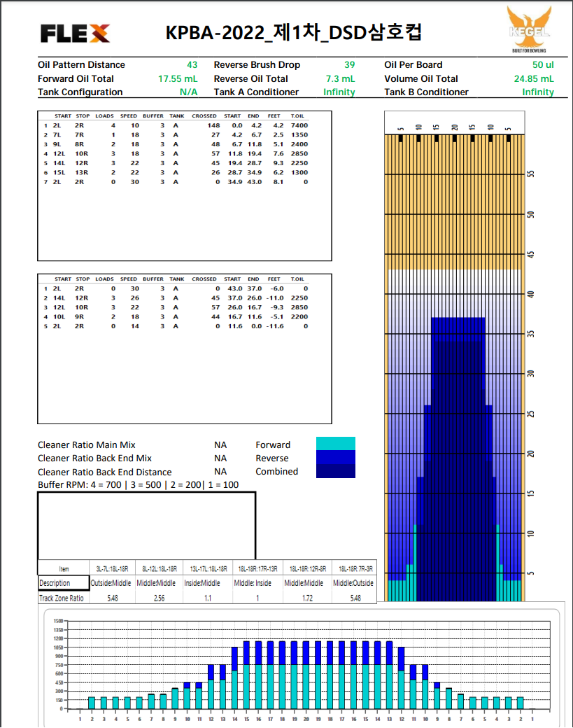Click the Item header cell
Image resolution: width=573 pixels, height=728 pixels.
[x=64, y=568]
